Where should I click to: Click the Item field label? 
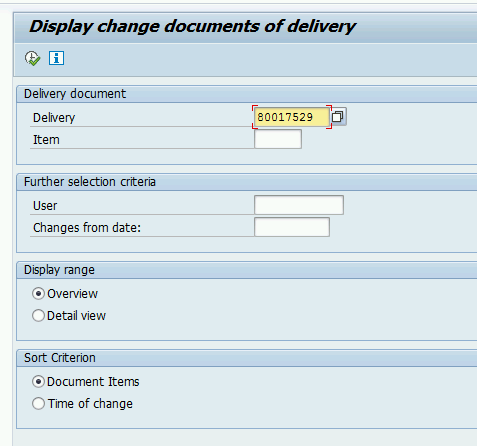point(46,140)
